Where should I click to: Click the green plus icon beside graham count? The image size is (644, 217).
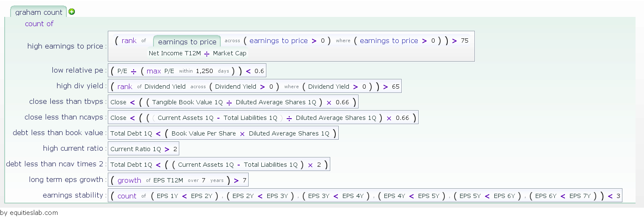[72, 12]
